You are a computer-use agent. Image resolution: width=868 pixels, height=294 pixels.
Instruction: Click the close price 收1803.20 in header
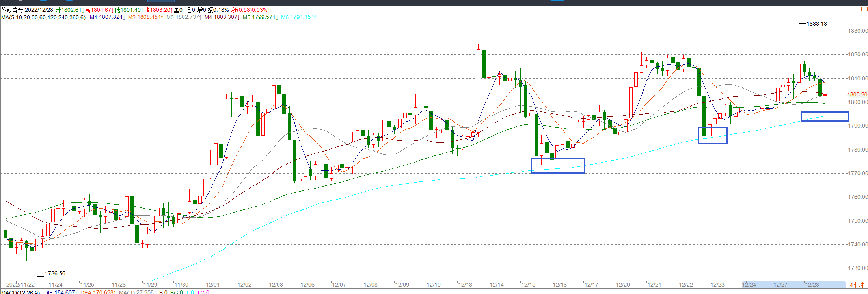click(159, 10)
